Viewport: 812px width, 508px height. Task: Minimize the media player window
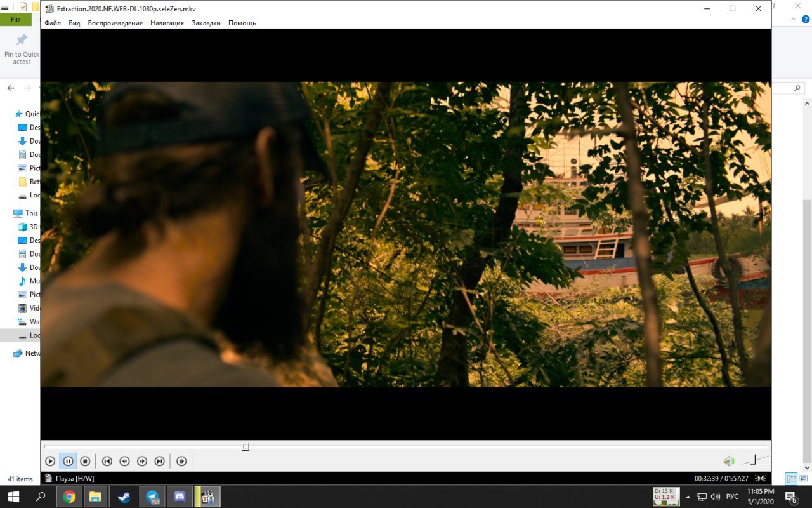click(x=707, y=9)
